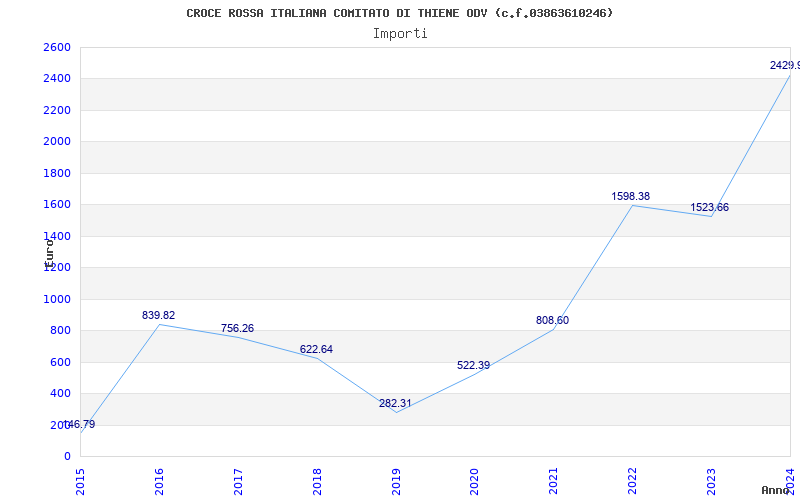
Task: Click the 1600 y-axis value
Action: click(57, 205)
